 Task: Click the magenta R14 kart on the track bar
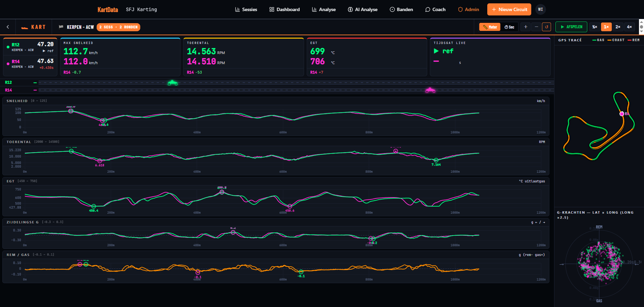pos(430,90)
